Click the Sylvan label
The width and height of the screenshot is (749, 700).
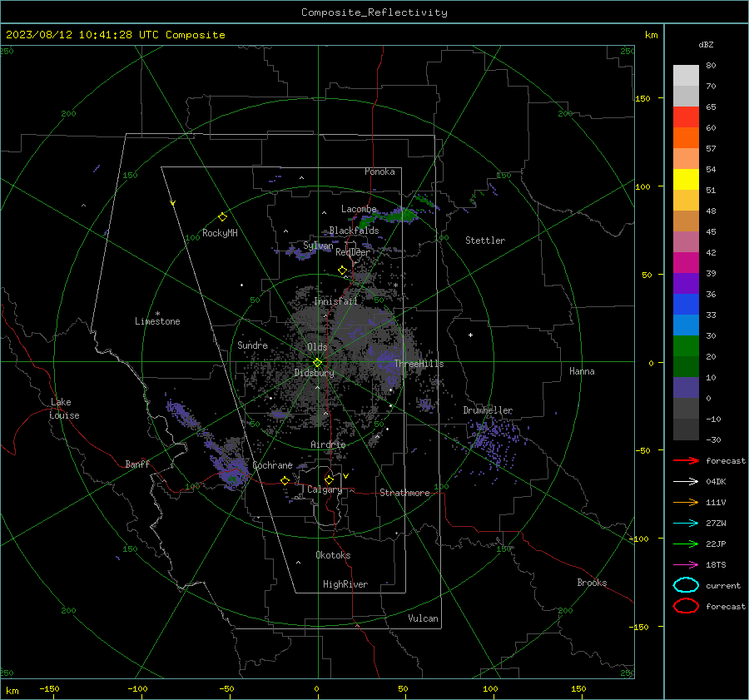pos(318,246)
